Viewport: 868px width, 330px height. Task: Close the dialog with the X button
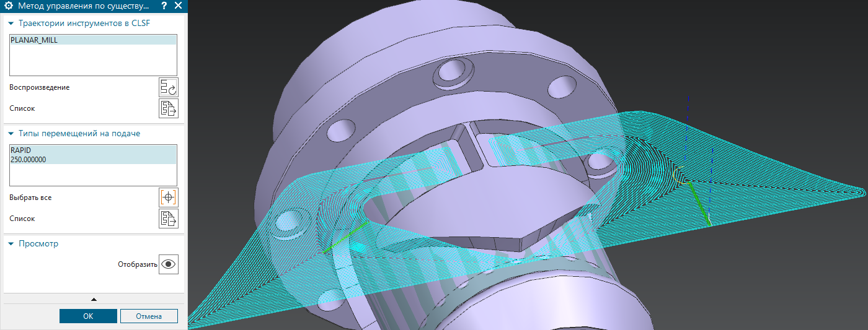179,6
